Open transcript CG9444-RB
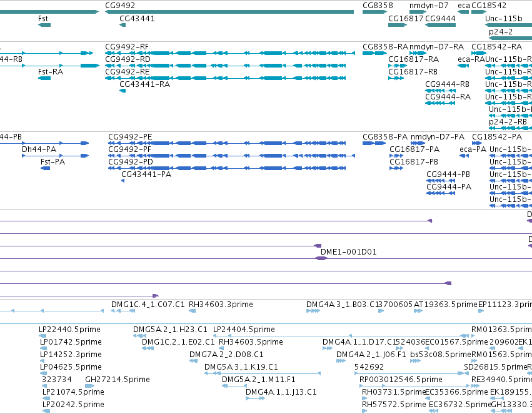 click(447, 84)
